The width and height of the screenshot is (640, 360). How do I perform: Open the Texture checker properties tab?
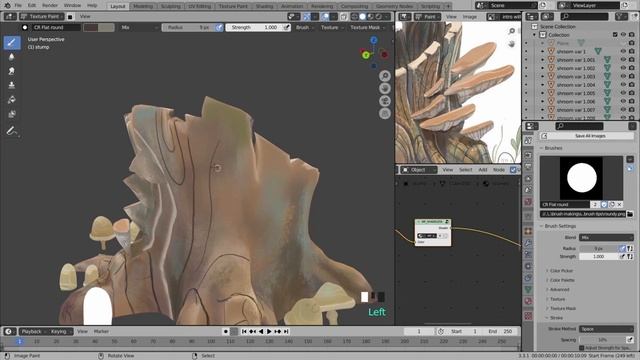tap(528, 316)
